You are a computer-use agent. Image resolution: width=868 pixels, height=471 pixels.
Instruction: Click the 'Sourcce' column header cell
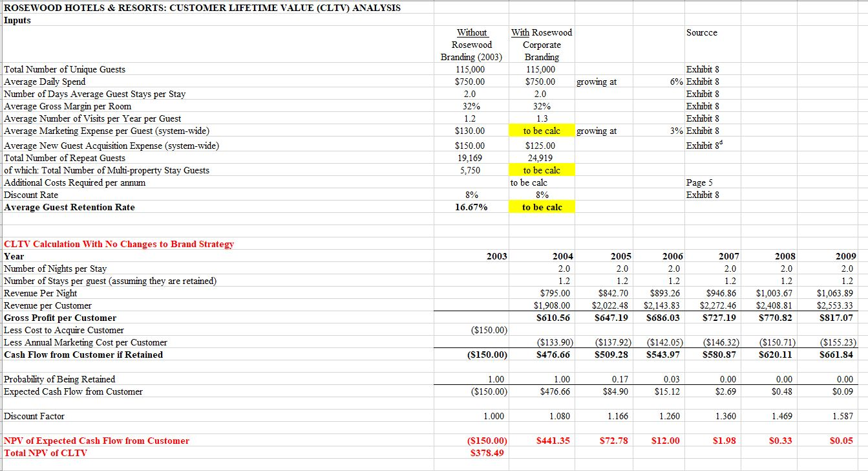click(x=702, y=32)
